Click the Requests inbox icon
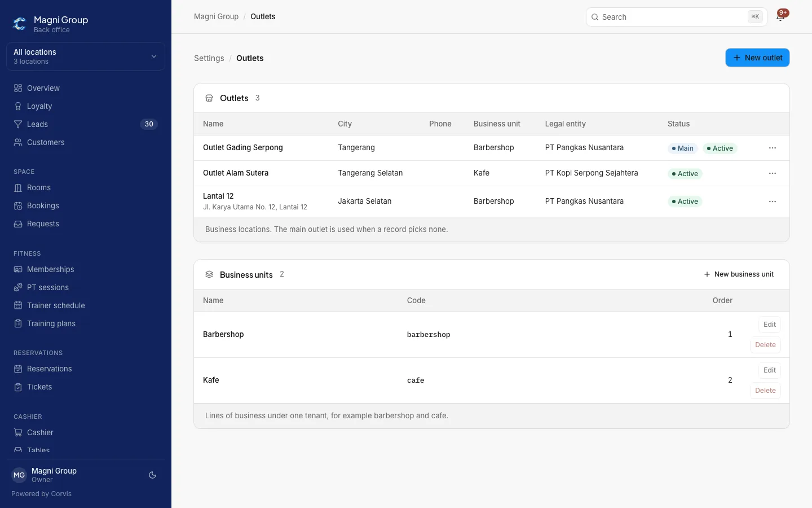812x508 pixels. [18, 224]
